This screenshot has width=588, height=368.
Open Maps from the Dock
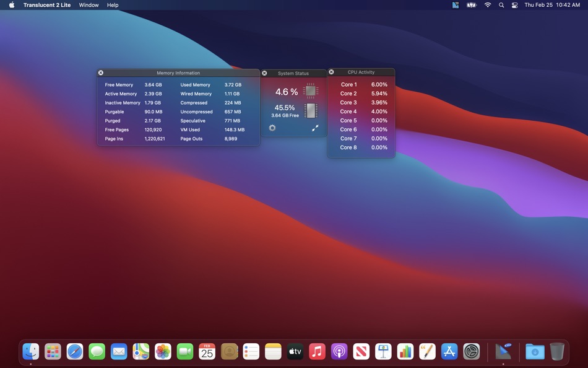(x=141, y=352)
